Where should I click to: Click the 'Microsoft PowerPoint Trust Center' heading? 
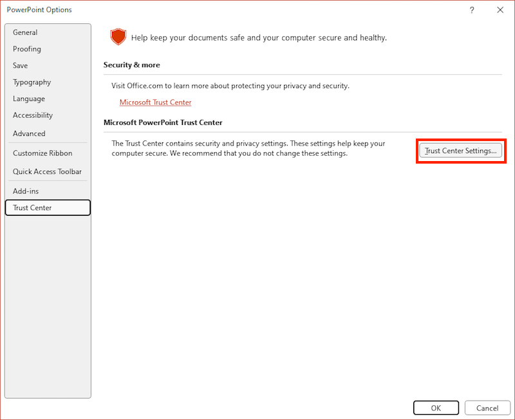pyautogui.click(x=163, y=122)
